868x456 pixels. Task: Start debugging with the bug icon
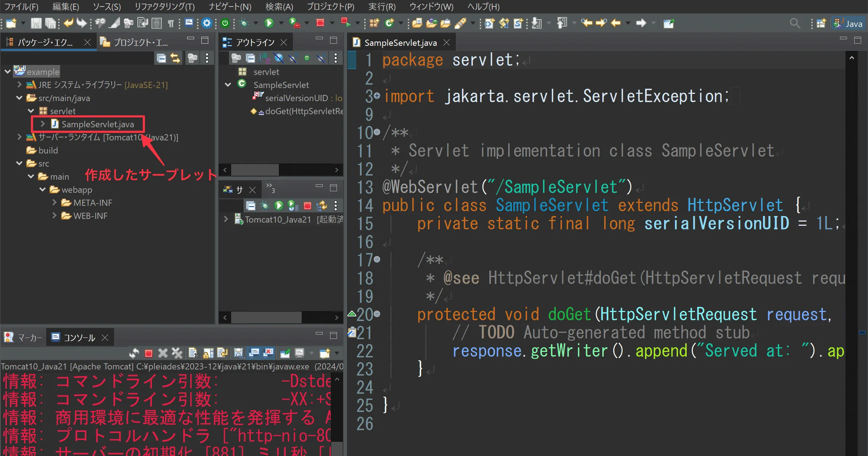[244, 23]
